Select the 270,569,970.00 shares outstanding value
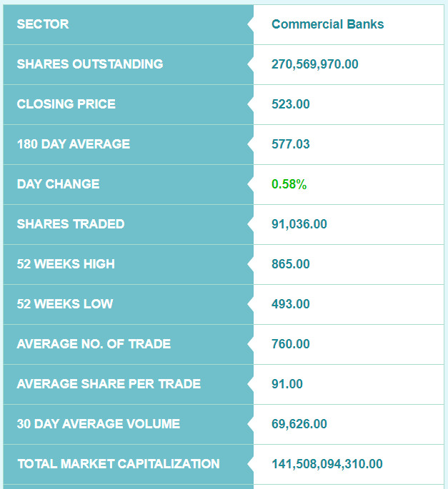This screenshot has width=448, height=489. click(314, 64)
